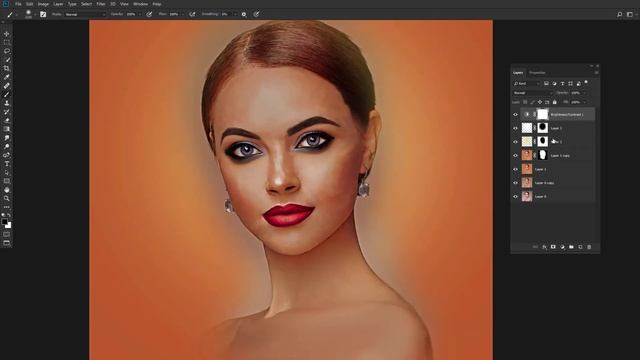Select the Blur tool
The width and height of the screenshot is (640, 360).
point(7,138)
